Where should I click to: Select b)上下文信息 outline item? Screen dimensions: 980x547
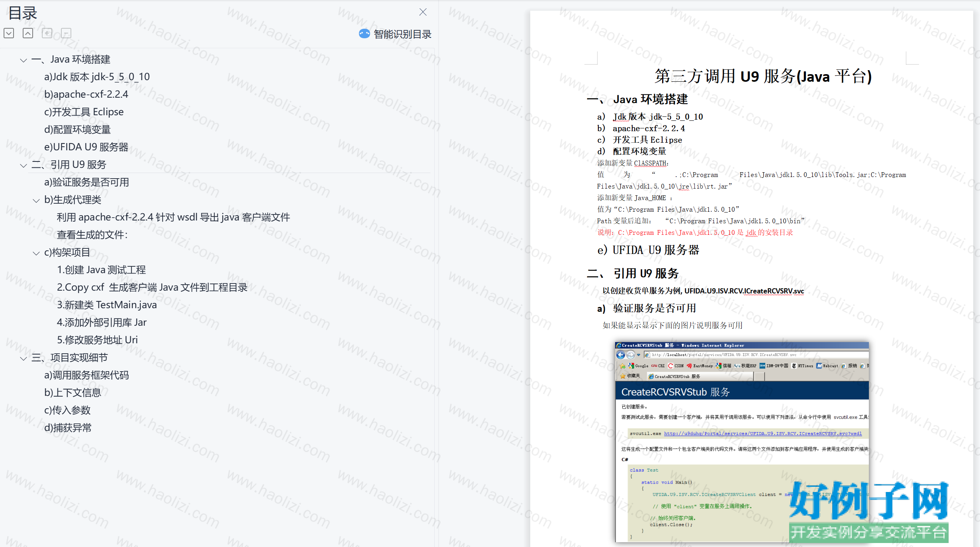(x=73, y=393)
